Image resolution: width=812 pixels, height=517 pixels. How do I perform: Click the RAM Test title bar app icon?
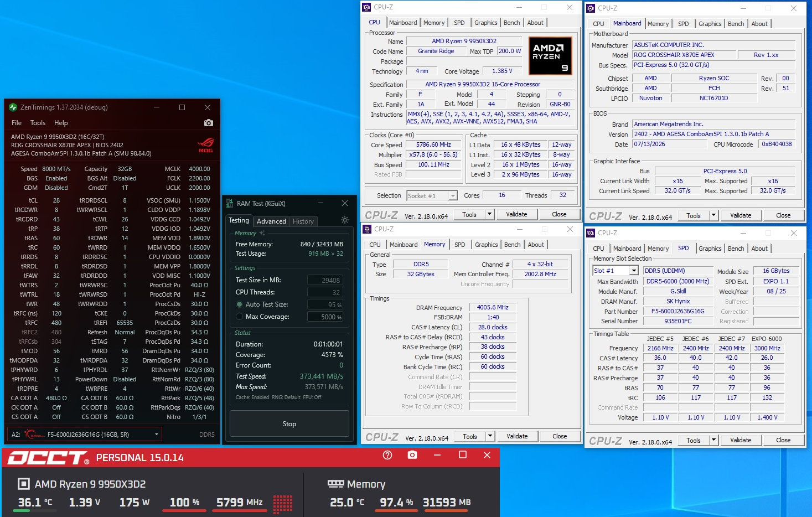coord(230,204)
